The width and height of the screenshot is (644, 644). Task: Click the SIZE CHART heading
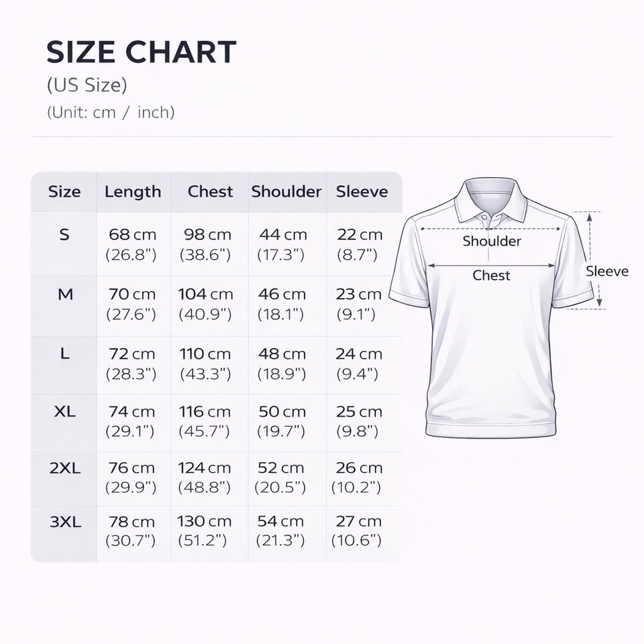coord(142,52)
